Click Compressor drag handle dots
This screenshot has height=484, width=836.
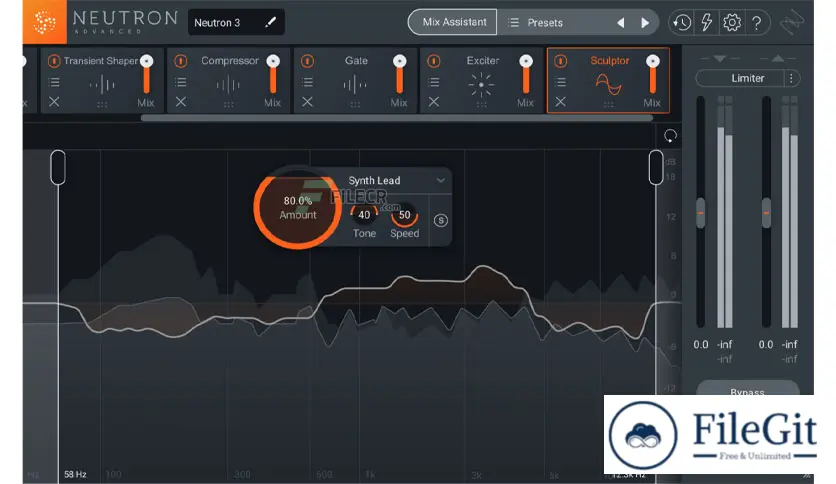tap(229, 105)
